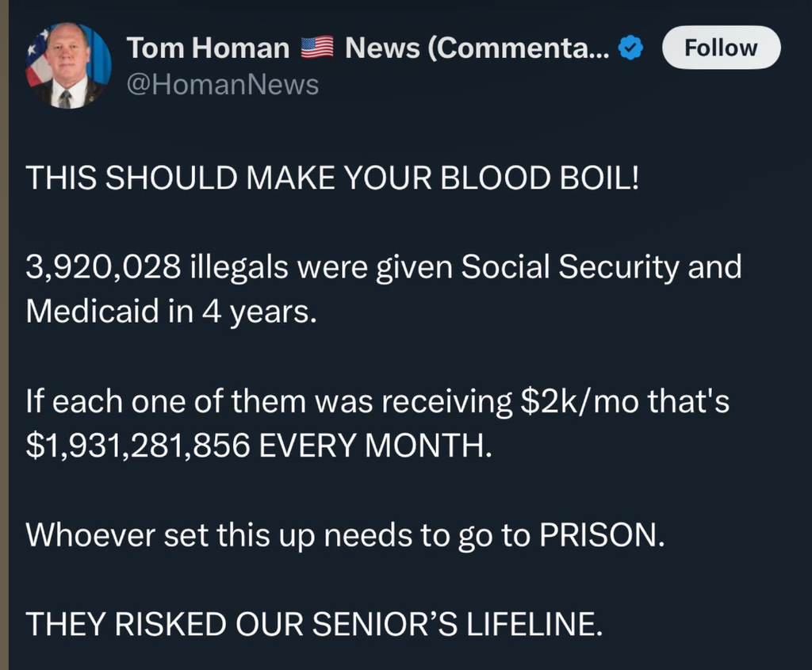This screenshot has width=812, height=670.
Task: Click the words "Social Security and"
Action: point(601,267)
